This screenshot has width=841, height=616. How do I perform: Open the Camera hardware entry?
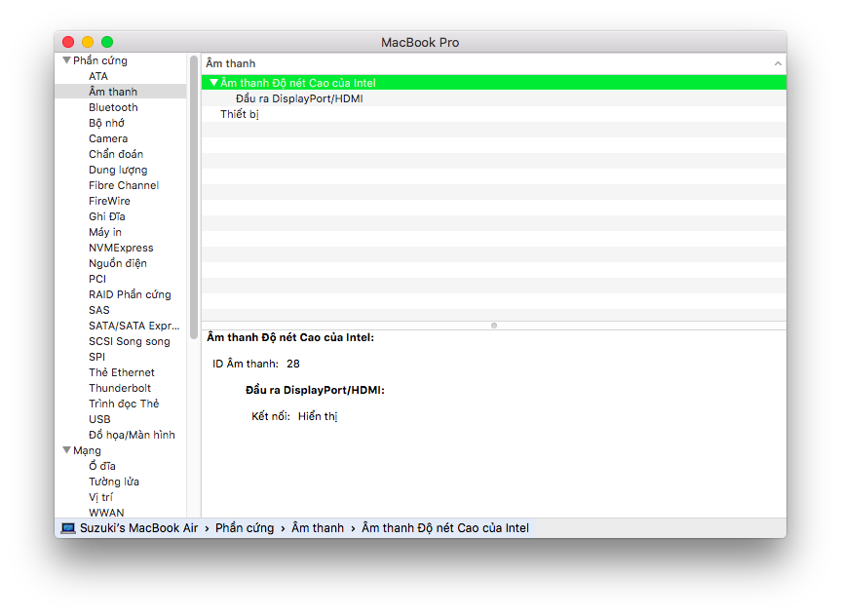point(108,138)
